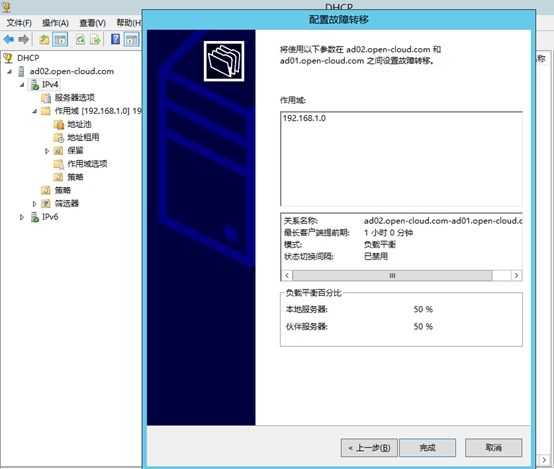Click the wizard folders icon in dialog
The width and height of the screenshot is (554, 469).
coord(224,61)
